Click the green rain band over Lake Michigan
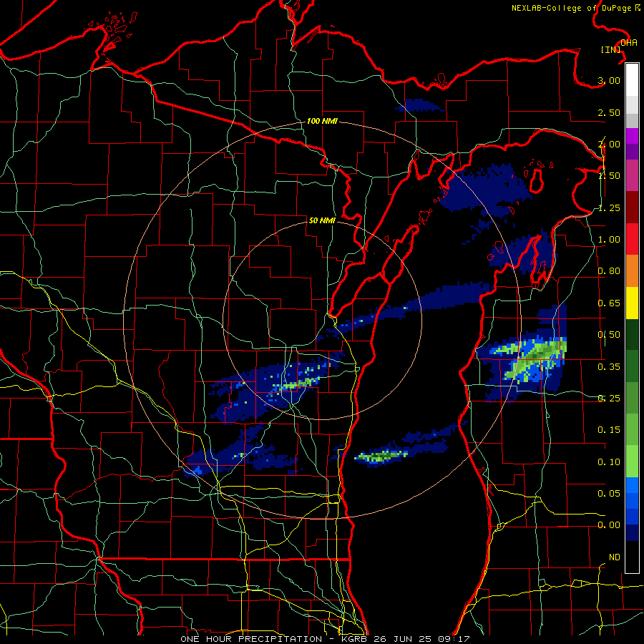This screenshot has height=644, width=644. [381, 456]
